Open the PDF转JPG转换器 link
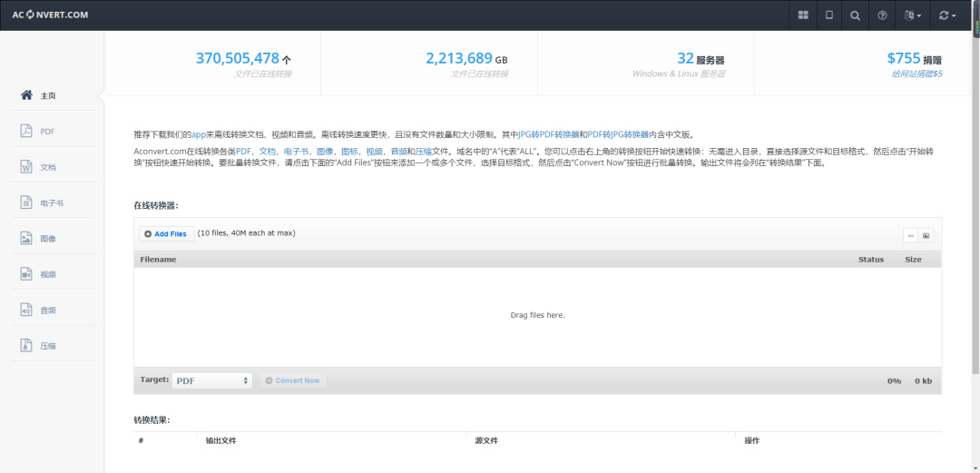980x473 pixels. pyautogui.click(x=618, y=134)
